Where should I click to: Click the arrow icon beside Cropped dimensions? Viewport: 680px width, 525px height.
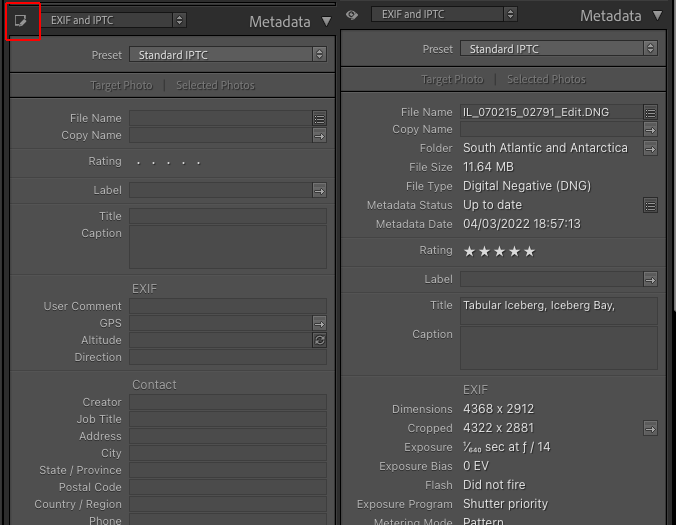pos(650,428)
